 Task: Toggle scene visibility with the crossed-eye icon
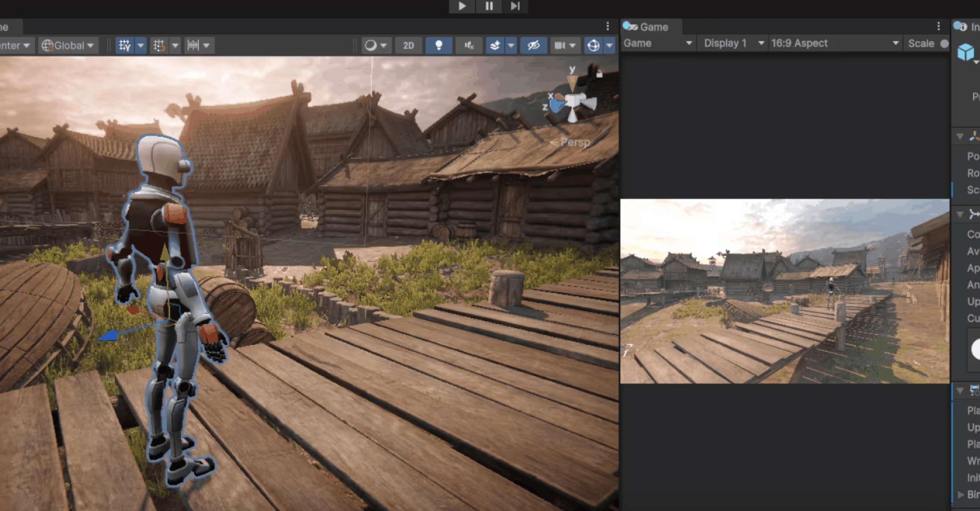[x=534, y=45]
